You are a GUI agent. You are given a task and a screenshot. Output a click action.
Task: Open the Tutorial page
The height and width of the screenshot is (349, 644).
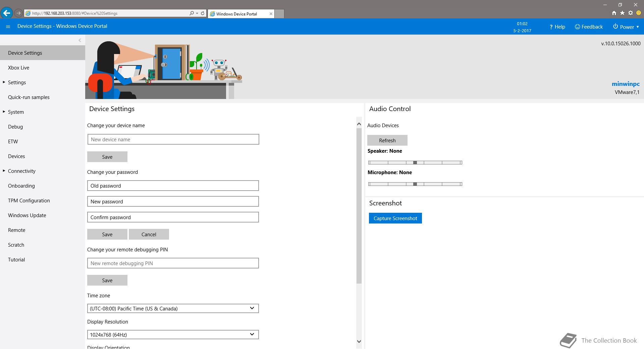(x=16, y=259)
